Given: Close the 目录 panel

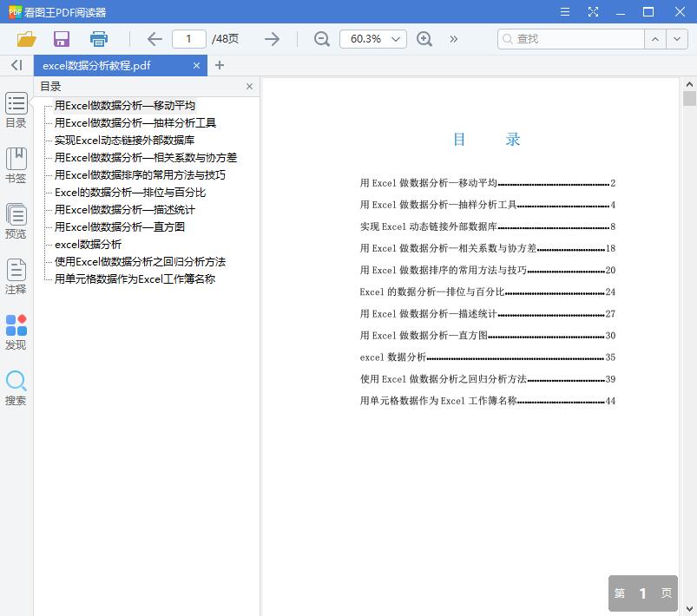Looking at the screenshot, I should tap(249, 86).
